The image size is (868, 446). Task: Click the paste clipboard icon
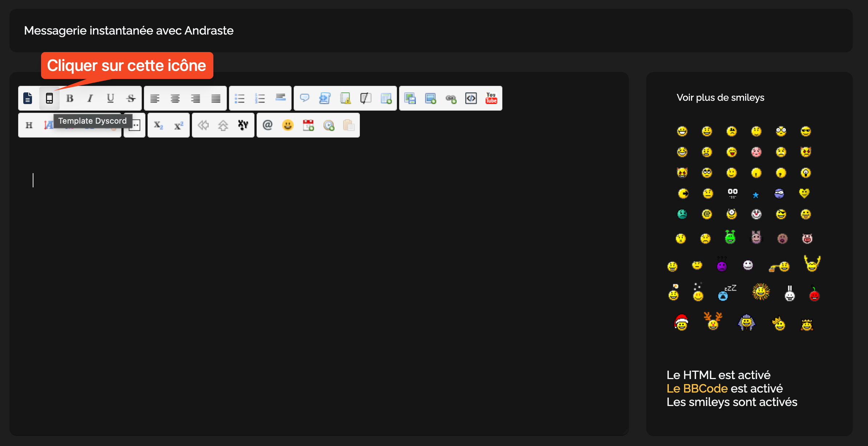(x=349, y=125)
